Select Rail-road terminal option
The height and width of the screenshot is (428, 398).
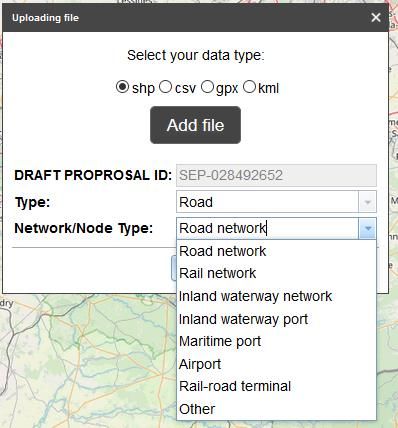276,386
